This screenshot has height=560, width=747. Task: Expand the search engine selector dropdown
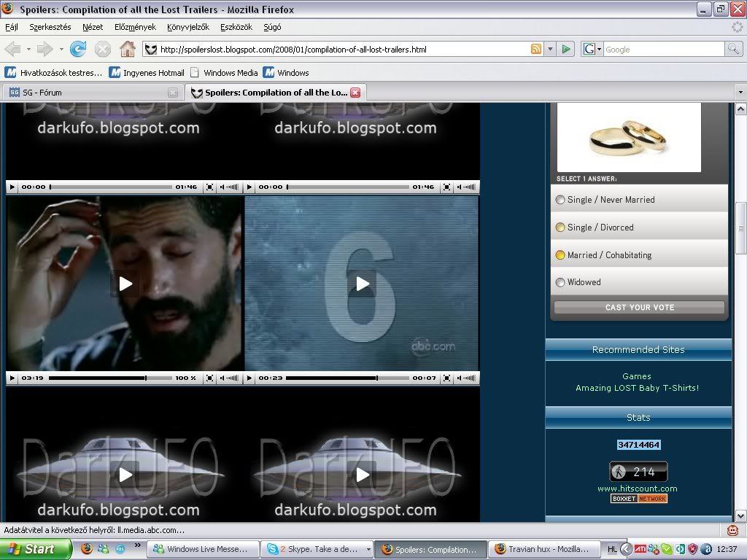tap(599, 50)
